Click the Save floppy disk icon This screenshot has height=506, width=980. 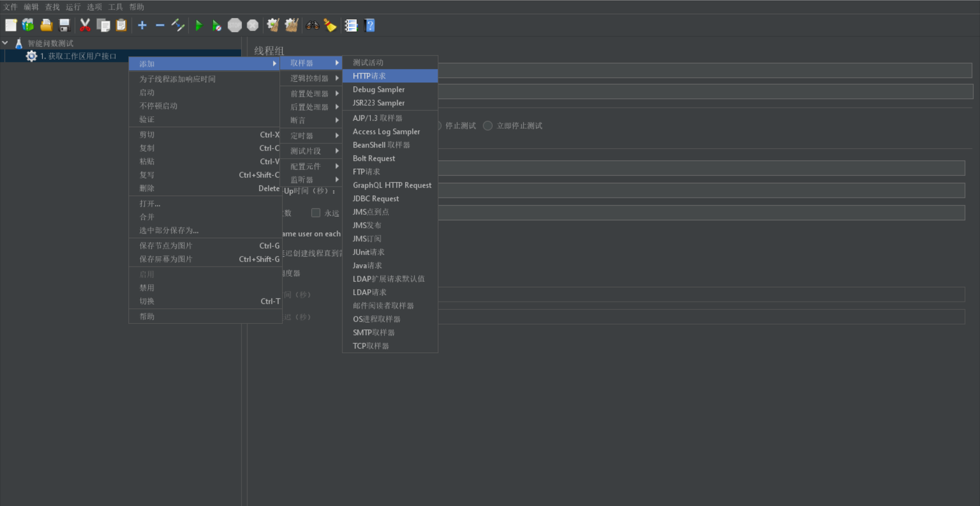pyautogui.click(x=65, y=26)
